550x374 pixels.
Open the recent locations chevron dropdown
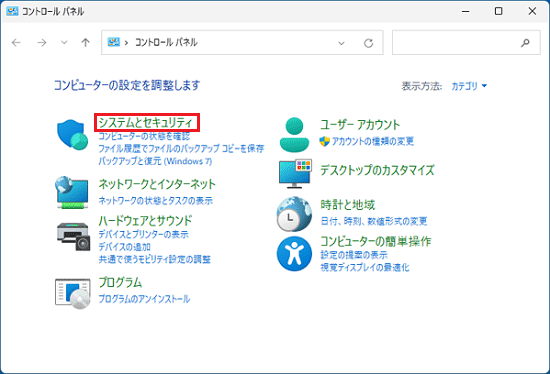(x=64, y=43)
